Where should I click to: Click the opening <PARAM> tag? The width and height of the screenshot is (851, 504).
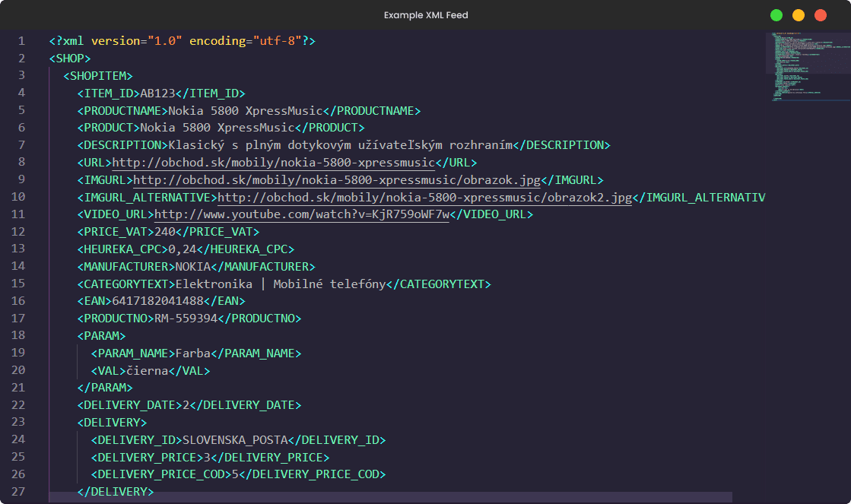101,336
